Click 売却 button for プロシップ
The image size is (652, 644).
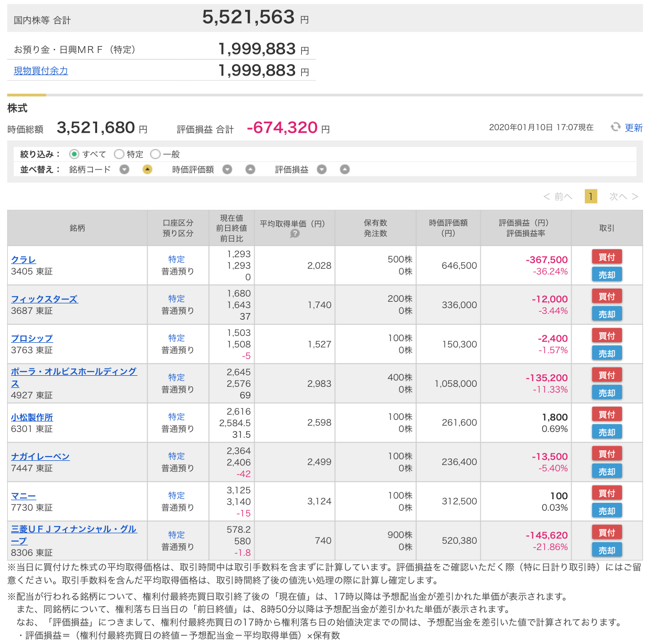click(x=607, y=353)
